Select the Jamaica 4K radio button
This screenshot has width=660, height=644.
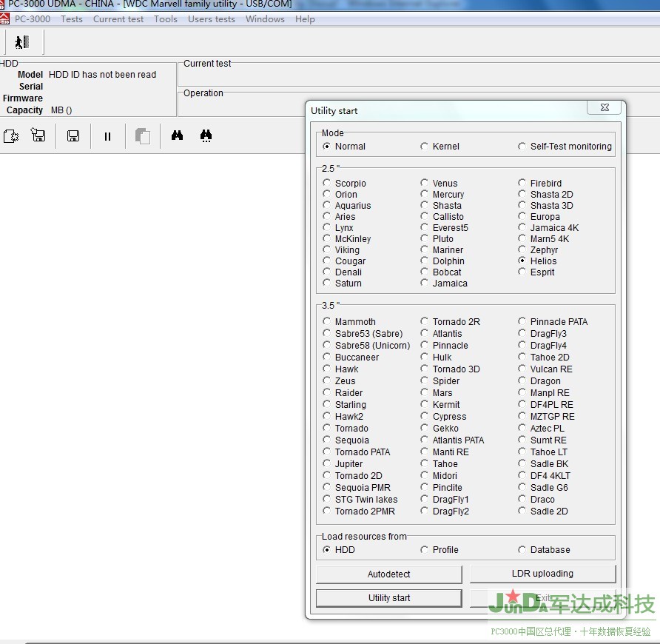522,227
